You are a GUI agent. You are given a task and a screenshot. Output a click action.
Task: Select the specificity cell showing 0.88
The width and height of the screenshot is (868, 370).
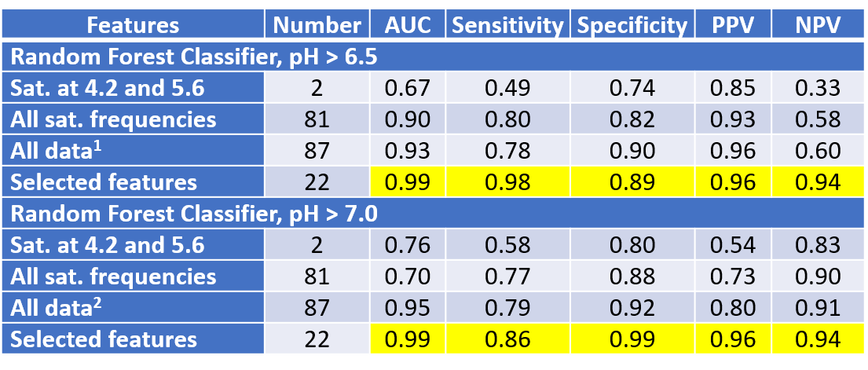point(632,277)
